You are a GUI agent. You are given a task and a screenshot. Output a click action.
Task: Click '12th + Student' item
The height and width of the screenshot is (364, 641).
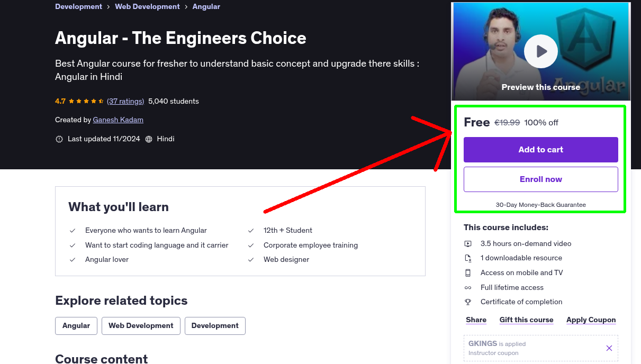(288, 231)
